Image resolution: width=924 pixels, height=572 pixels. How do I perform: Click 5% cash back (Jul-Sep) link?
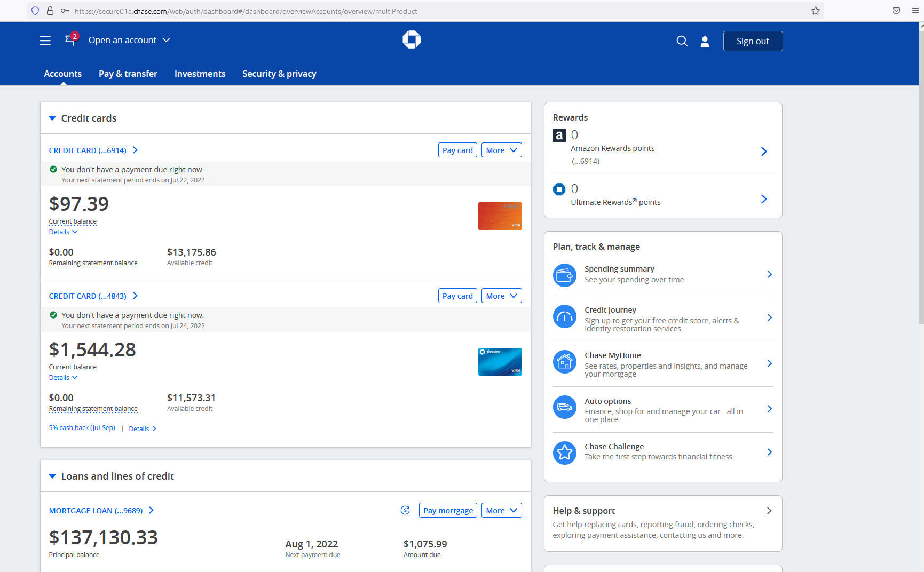tap(82, 428)
